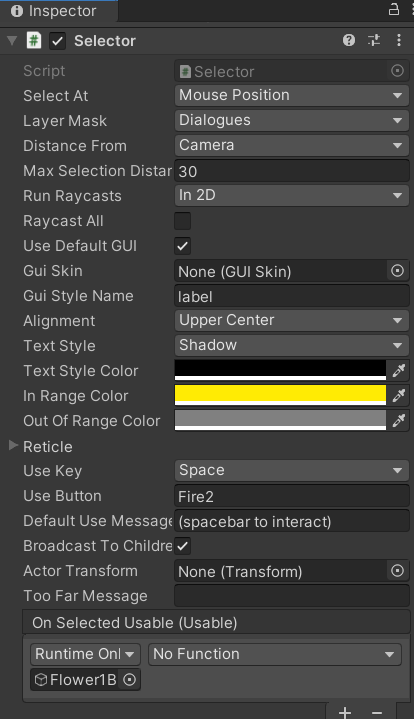
Task: Use the In Range Color eyedropper
Action: click(x=398, y=395)
